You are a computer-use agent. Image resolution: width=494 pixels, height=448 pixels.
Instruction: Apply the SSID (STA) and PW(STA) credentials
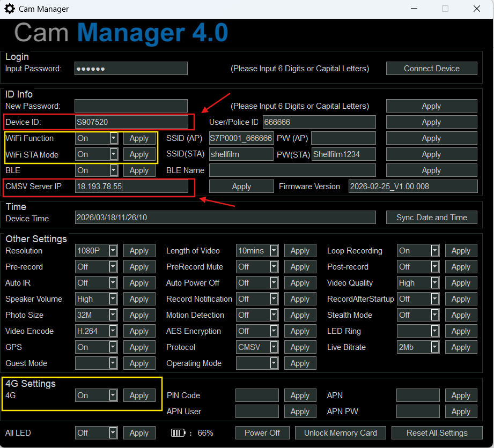pos(432,154)
